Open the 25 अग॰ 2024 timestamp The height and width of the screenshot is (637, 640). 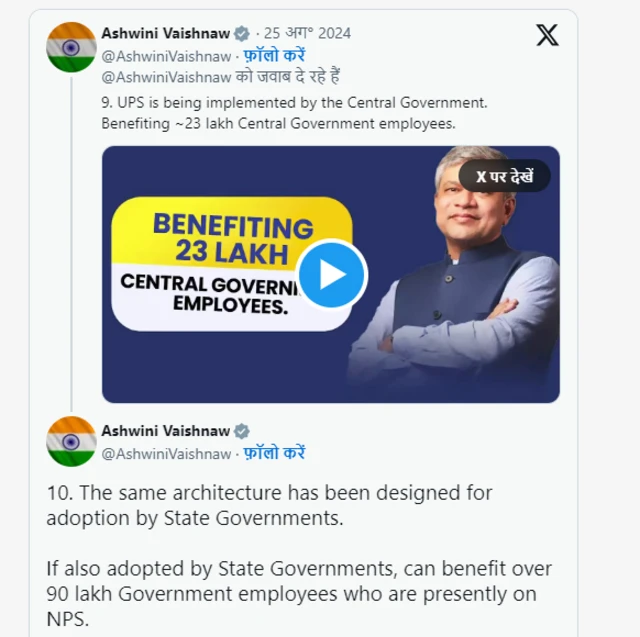307,33
